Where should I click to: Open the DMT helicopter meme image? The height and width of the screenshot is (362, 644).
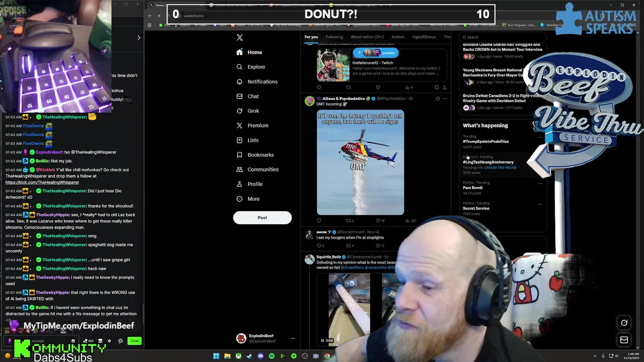coord(360,162)
